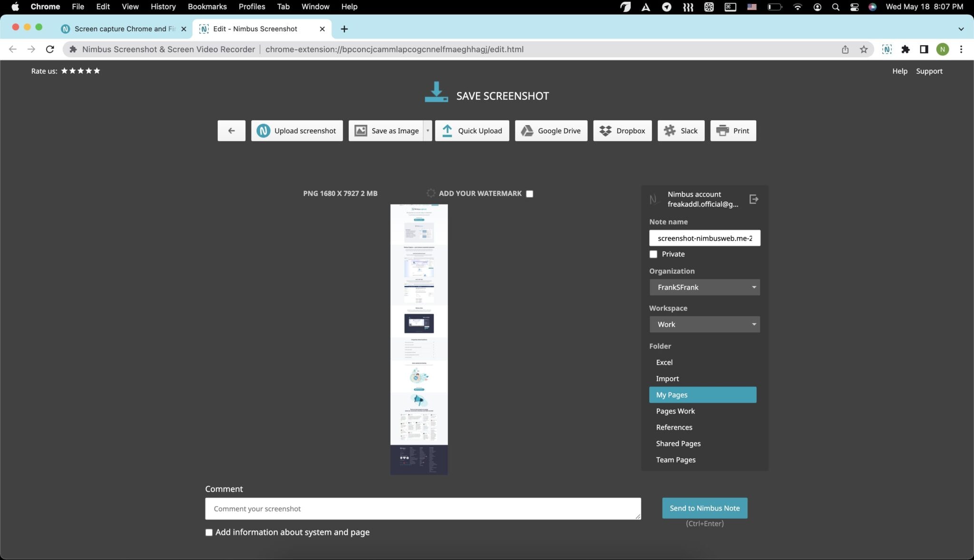Upload the screenshot to Dropbox
The width and height of the screenshot is (974, 560).
622,130
